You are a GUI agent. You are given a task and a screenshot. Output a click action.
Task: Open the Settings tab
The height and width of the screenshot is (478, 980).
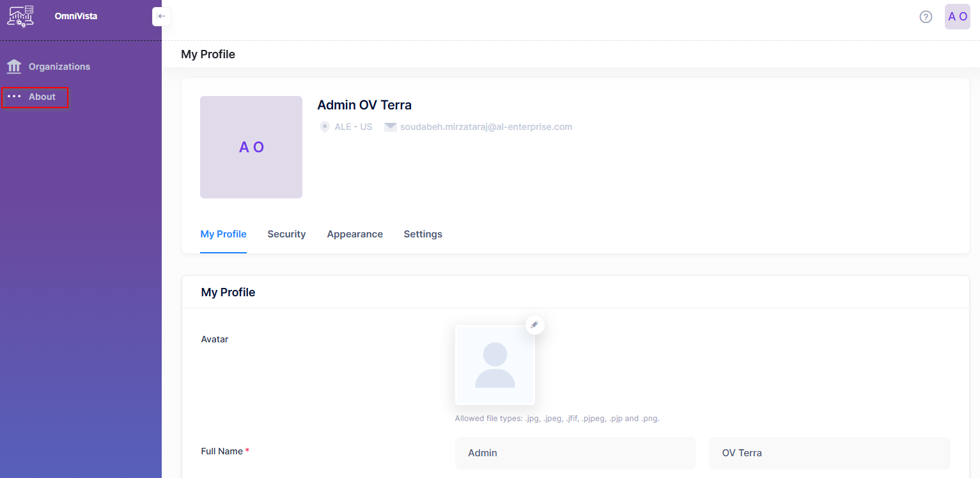point(423,234)
